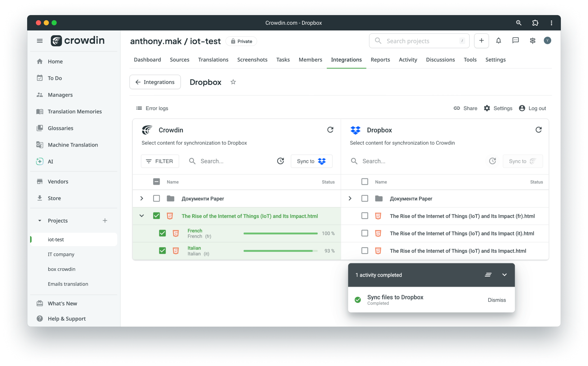Click the Crowdin logo

[x=77, y=40]
